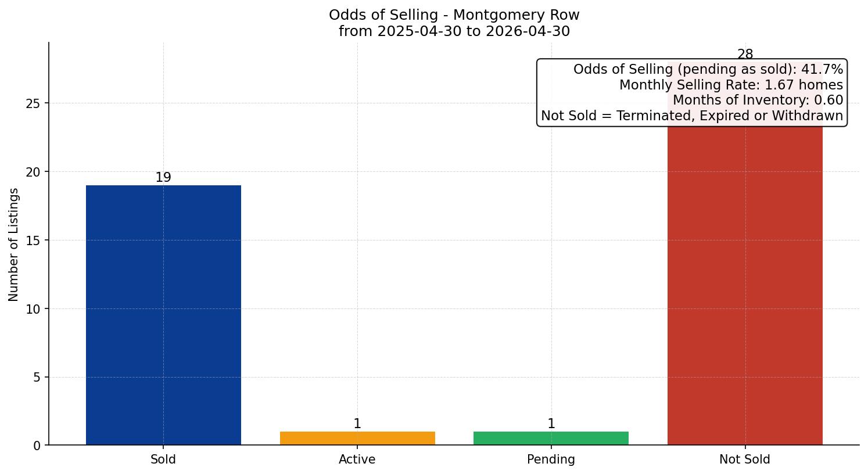Click the chart title Odds of Selling

454,15
